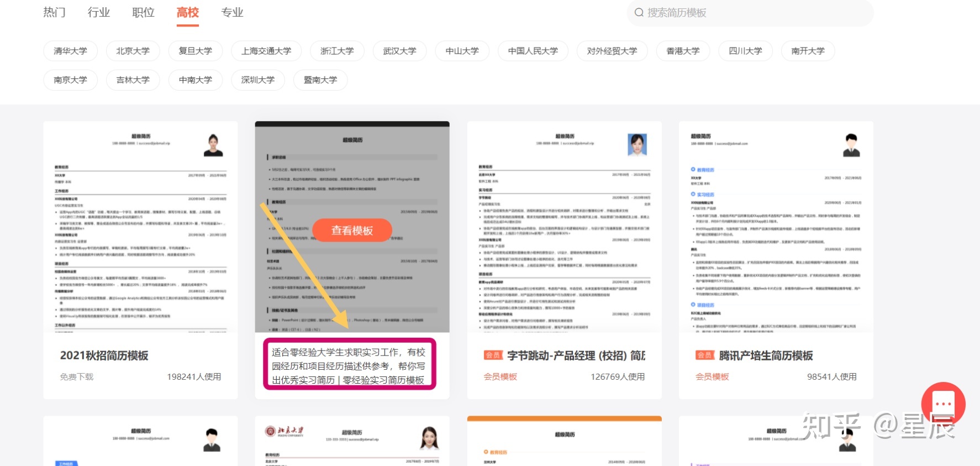Choose the 四川大学 tag
The height and width of the screenshot is (466, 980).
point(745,51)
